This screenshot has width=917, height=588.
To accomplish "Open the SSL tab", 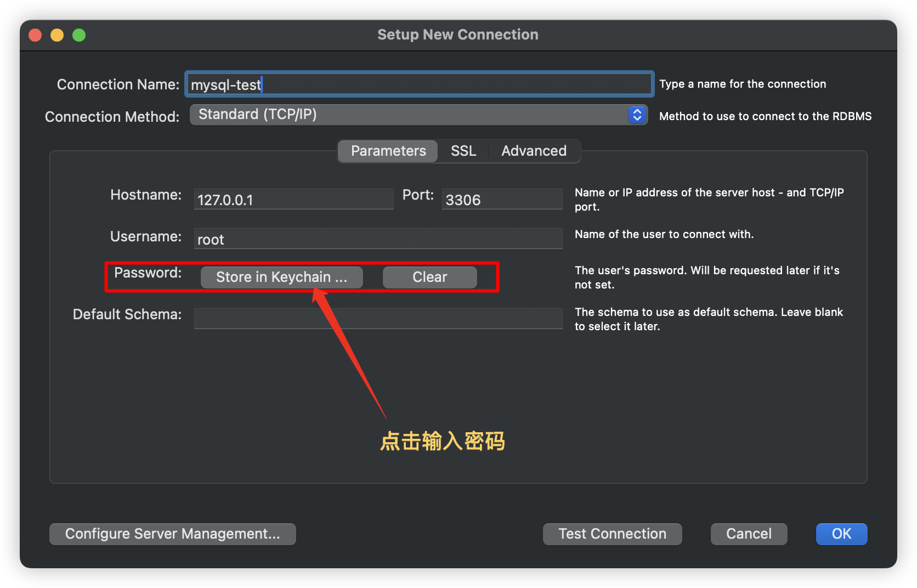I will coord(463,151).
